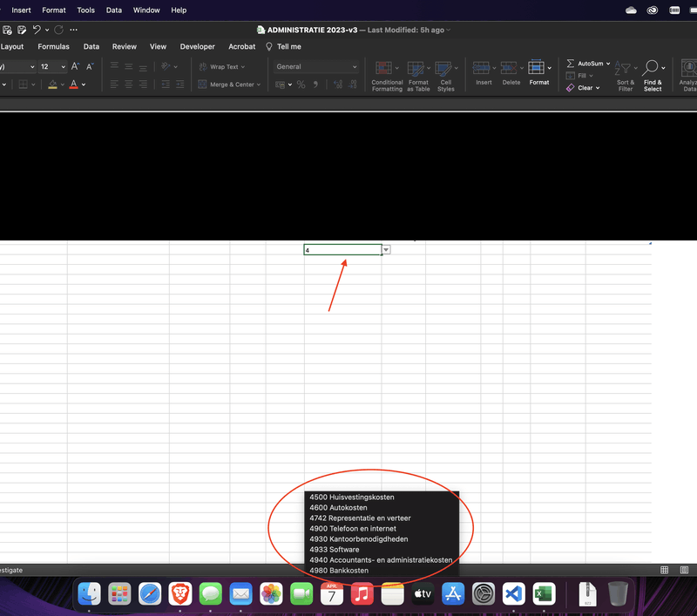Toggle Wrap Text for the cell
The width and height of the screenshot is (697, 616).
coord(222,66)
